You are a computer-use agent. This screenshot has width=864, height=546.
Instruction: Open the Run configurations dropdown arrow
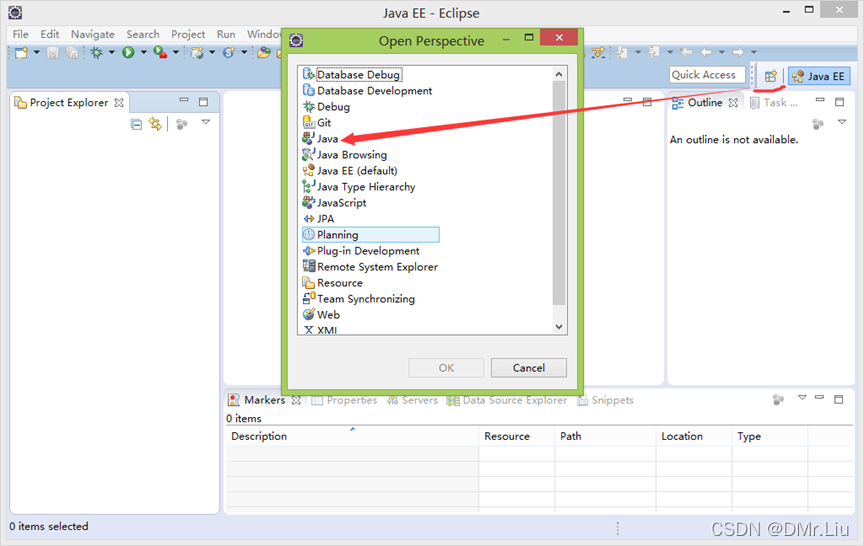pyautogui.click(x=143, y=52)
